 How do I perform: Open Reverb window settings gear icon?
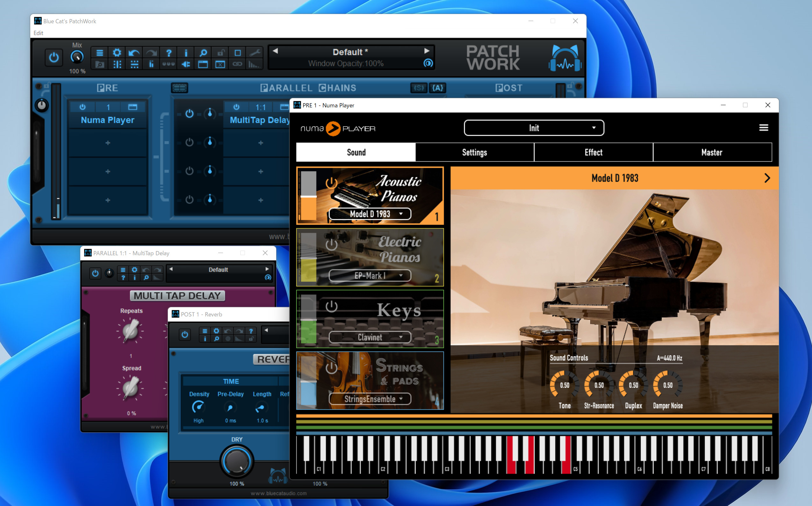(x=217, y=331)
